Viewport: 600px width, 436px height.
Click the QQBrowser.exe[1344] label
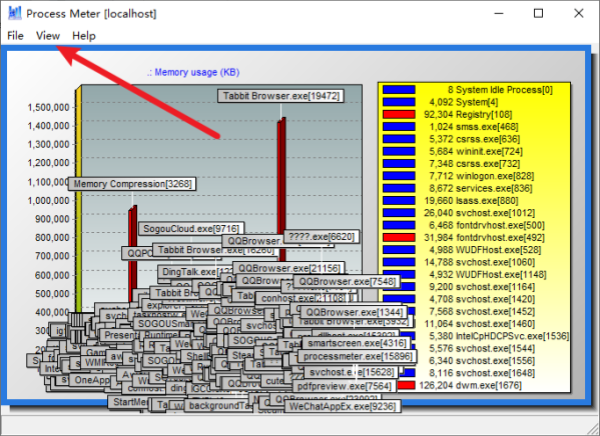355,312
